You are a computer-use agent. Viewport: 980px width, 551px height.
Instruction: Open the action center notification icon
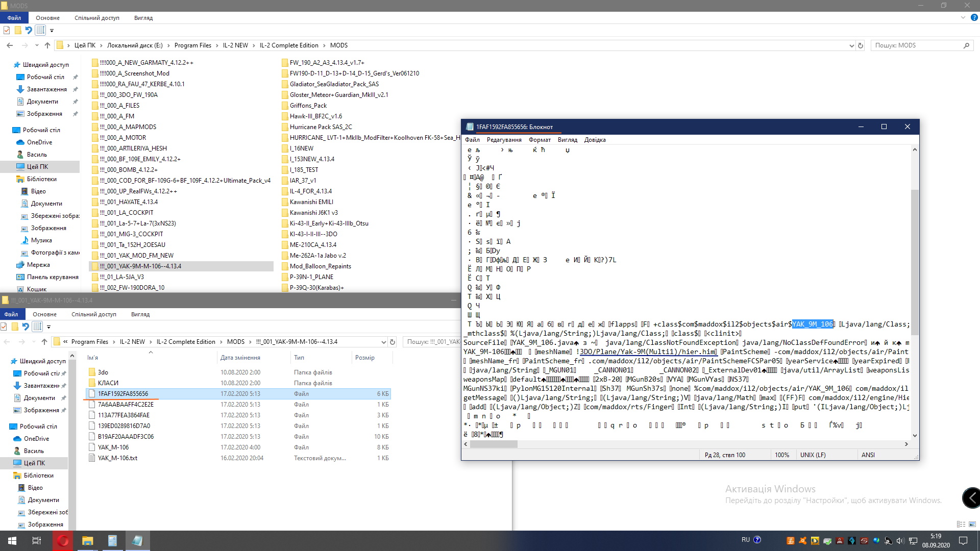tap(963, 541)
